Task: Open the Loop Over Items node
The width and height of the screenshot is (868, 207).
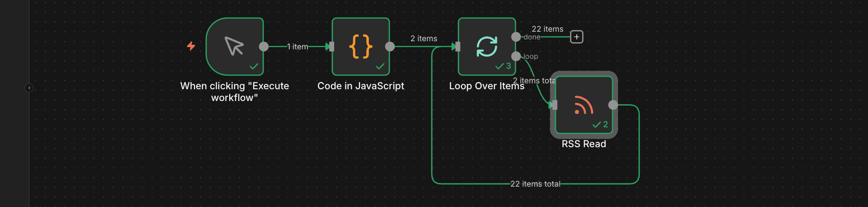Action: tap(487, 47)
